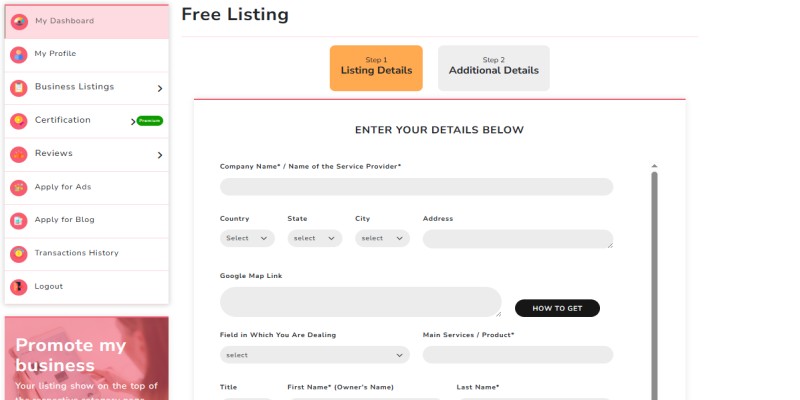800x400 pixels.
Task: Click the Reviews icon in sidebar
Action: 18,154
